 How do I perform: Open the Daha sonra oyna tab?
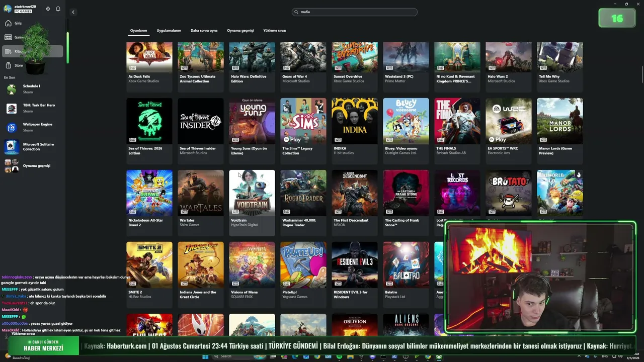(204, 31)
